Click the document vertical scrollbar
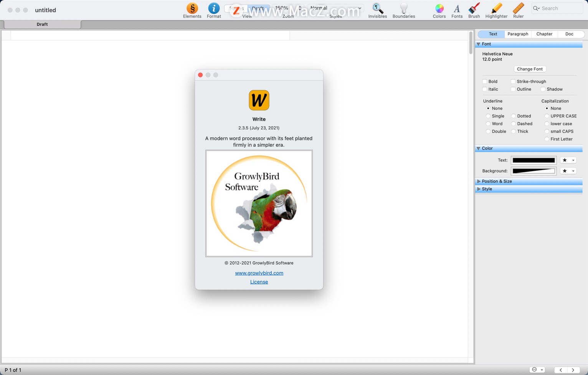The height and width of the screenshot is (375, 588). coord(471,42)
